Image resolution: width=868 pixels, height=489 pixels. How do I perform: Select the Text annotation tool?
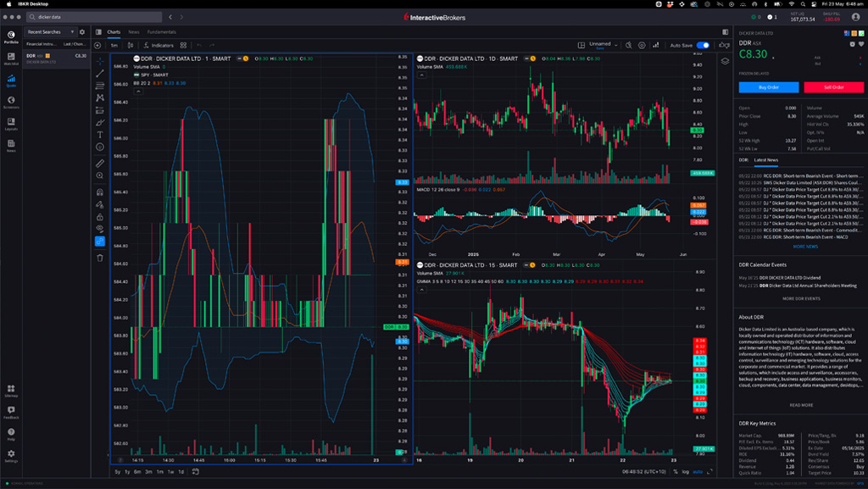100,135
